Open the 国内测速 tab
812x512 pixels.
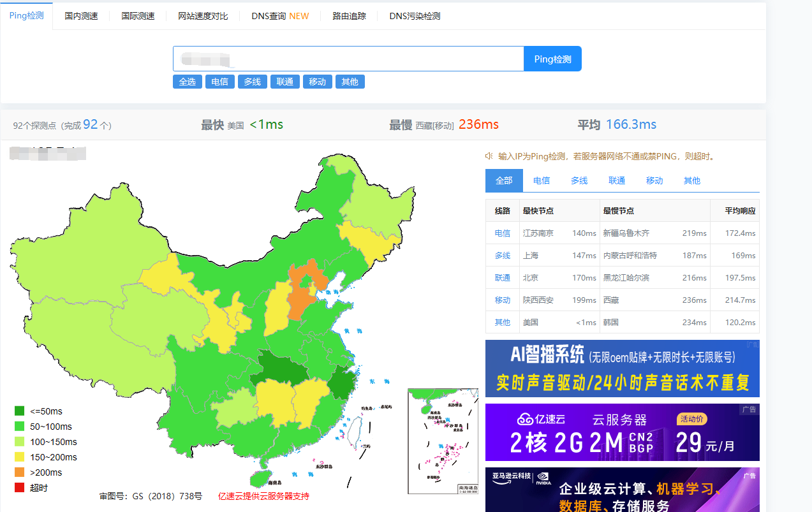pos(81,16)
